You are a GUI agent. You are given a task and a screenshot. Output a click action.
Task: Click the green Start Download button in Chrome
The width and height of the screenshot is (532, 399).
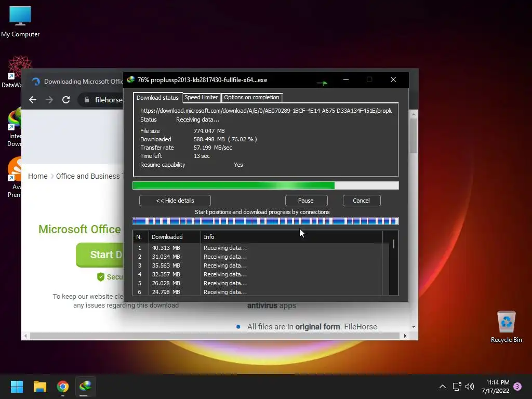[100, 255]
